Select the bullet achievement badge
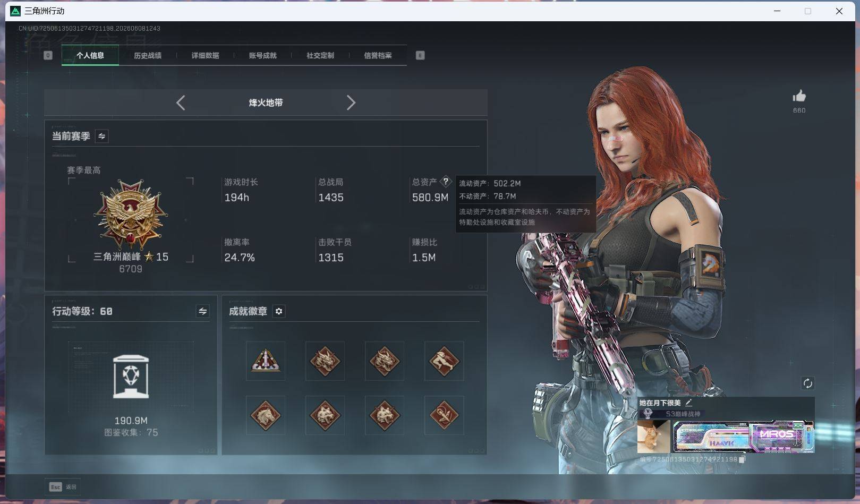This screenshot has height=504, width=860. [444, 415]
